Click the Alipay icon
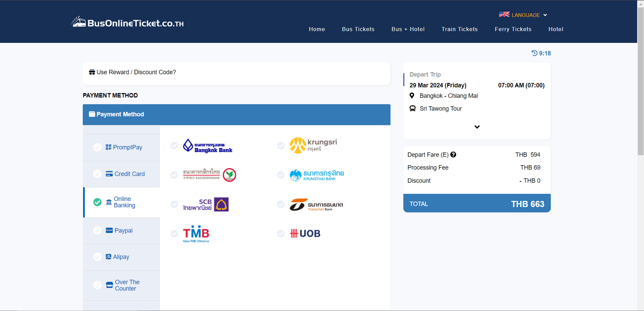This screenshot has width=644, height=311. tap(109, 257)
